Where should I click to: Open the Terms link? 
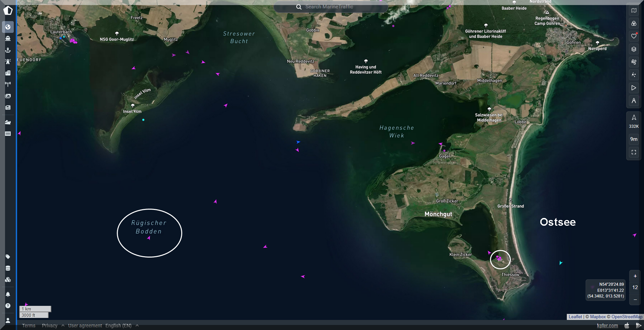pos(29,326)
